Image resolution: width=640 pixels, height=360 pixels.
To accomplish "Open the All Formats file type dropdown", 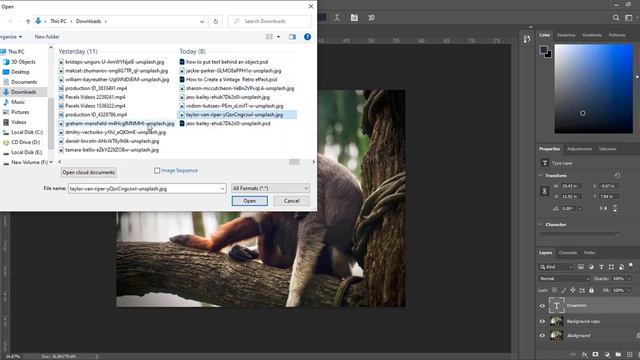I will [270, 188].
